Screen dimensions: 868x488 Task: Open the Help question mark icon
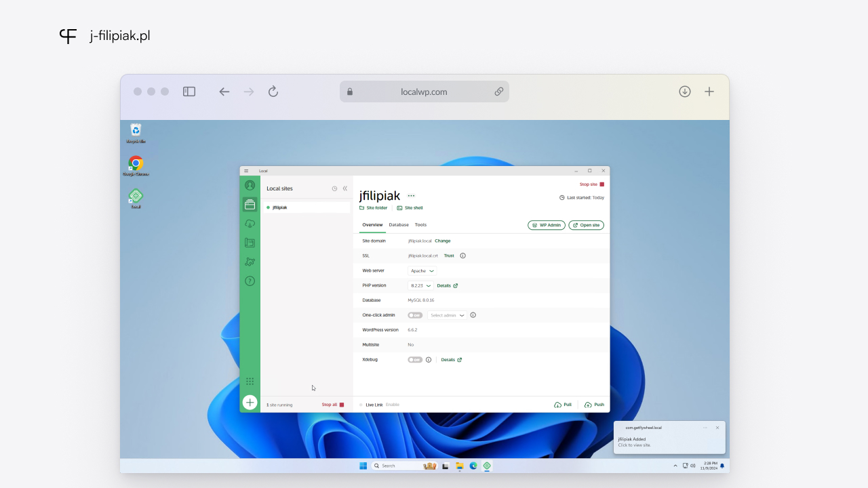[250, 281]
